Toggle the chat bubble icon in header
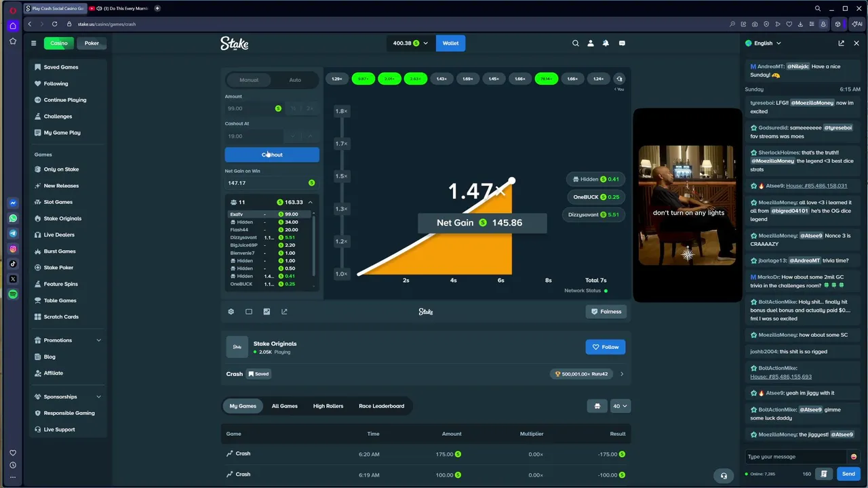Image resolution: width=868 pixels, height=488 pixels. tap(622, 43)
